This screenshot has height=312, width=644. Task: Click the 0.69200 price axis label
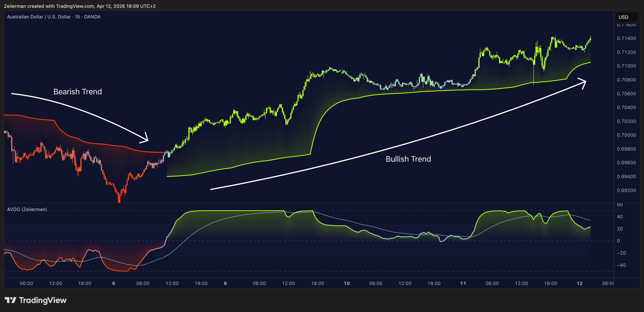[626, 190]
